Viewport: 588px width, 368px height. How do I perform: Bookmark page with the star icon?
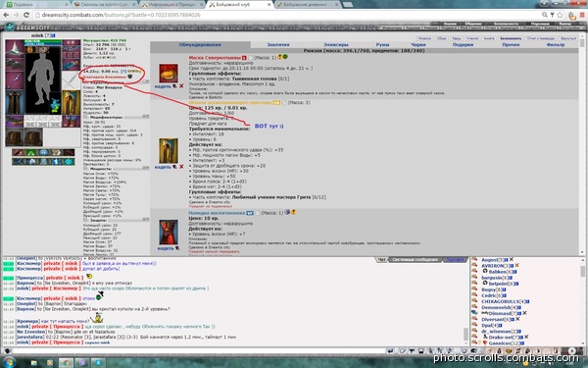click(560, 15)
